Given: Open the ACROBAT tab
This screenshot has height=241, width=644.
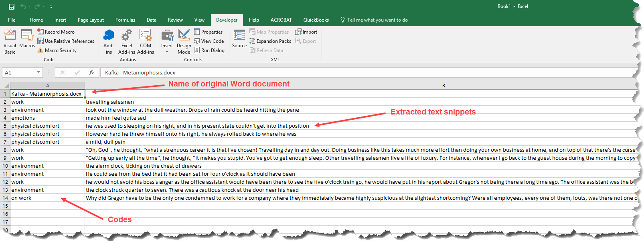Looking at the screenshot, I should (281, 20).
